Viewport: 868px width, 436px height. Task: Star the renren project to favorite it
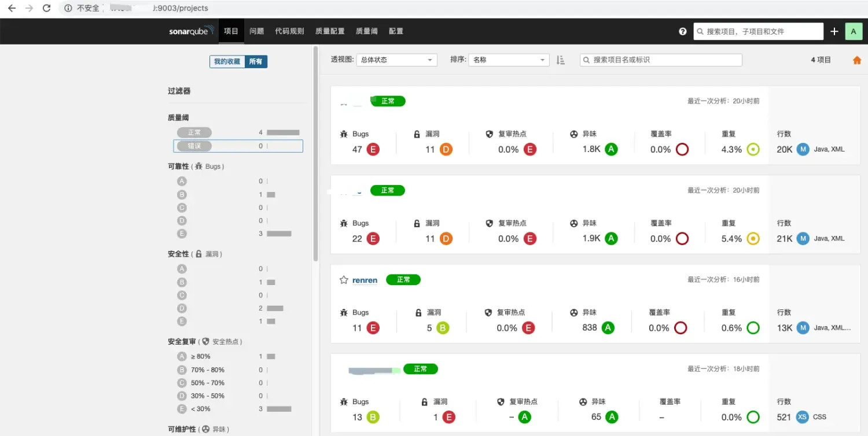click(343, 279)
